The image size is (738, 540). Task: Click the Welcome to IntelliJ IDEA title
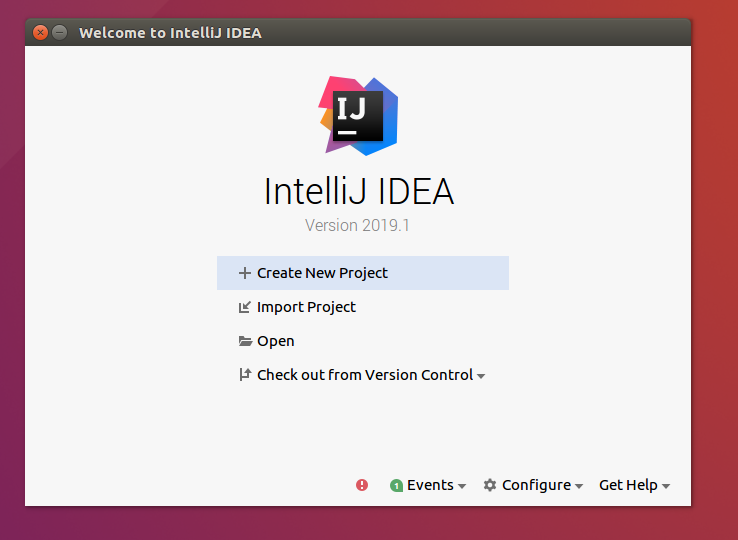170,33
